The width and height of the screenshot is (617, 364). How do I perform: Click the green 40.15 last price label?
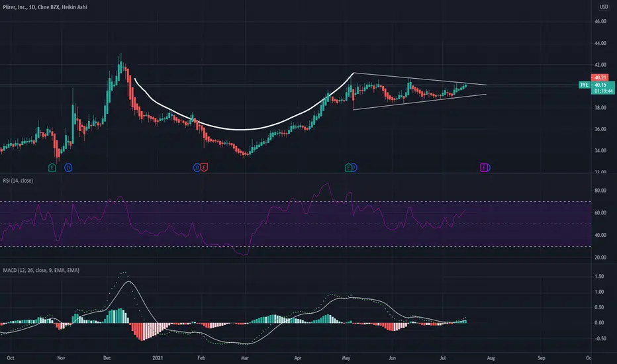point(600,85)
